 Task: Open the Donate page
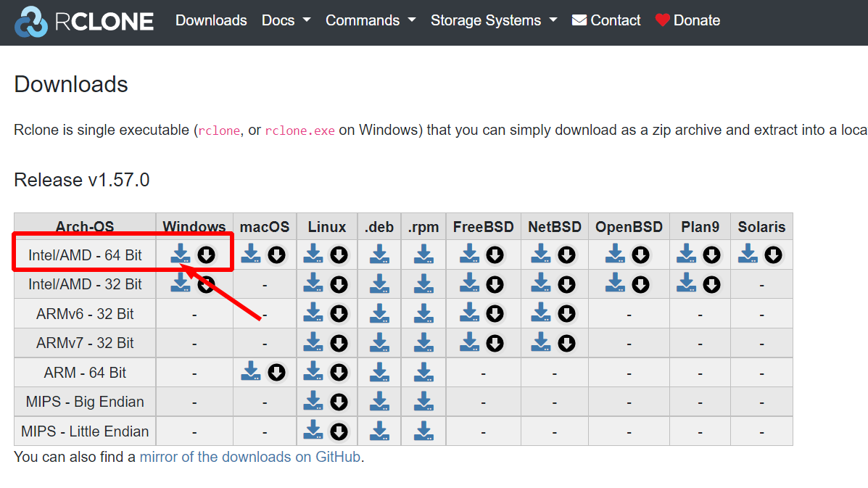687,20
